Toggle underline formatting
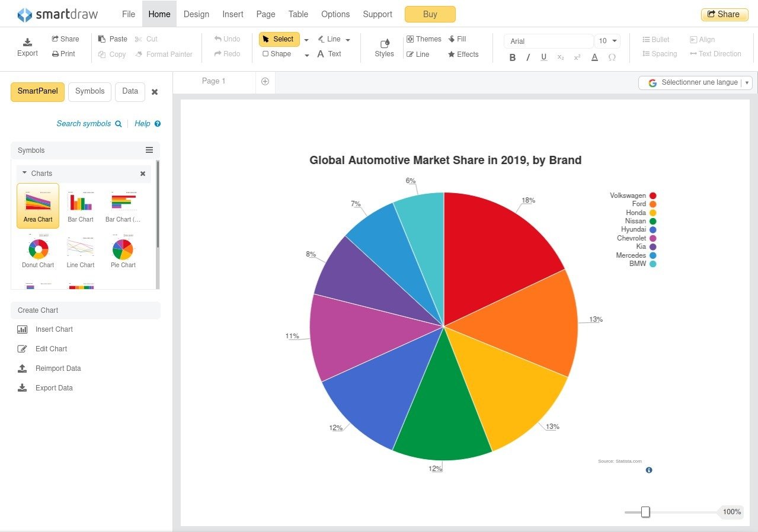Screen dimensions: 758x532 [543, 57]
